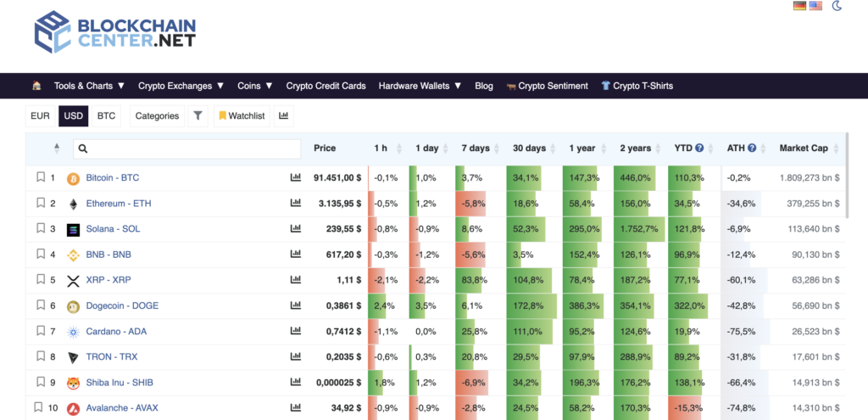Click the Dogecoin coin logo

click(73, 306)
